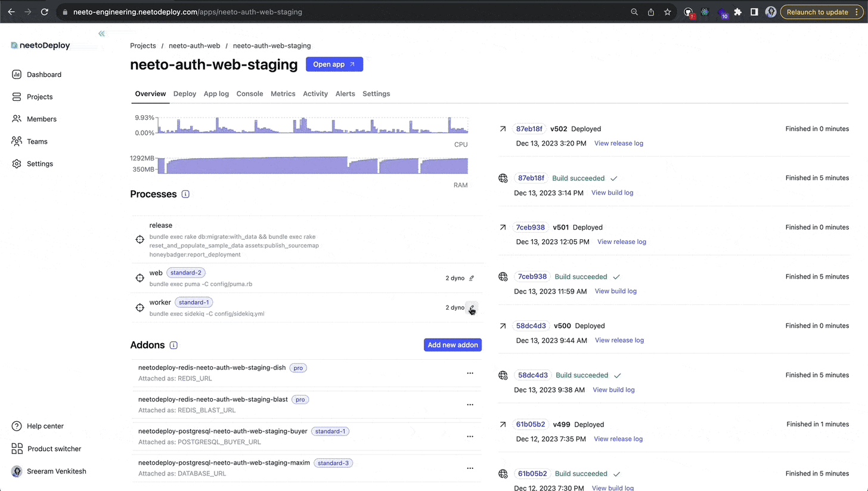
Task: Switch to the App log tab
Action: click(x=216, y=94)
